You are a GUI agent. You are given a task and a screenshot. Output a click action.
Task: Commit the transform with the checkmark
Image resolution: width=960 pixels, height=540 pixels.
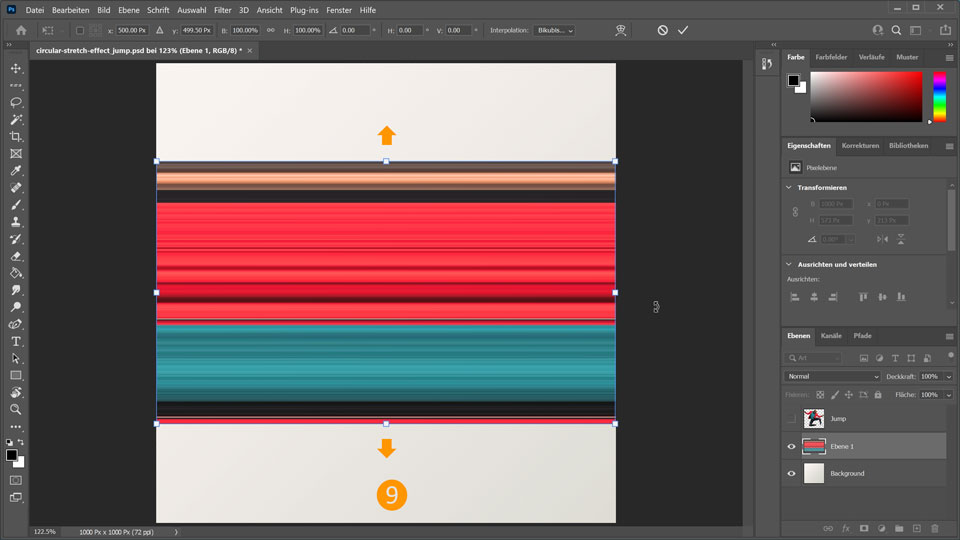pyautogui.click(x=683, y=30)
